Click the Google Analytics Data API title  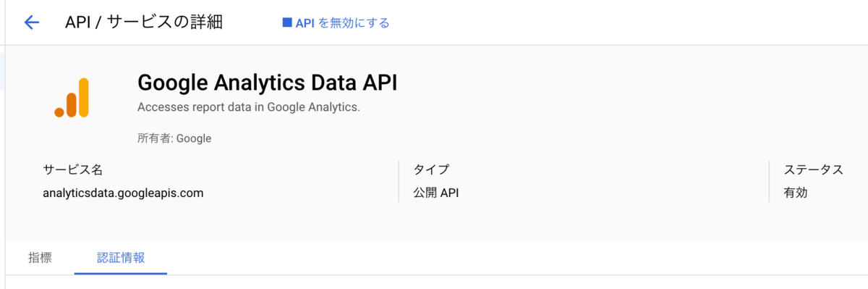(267, 83)
